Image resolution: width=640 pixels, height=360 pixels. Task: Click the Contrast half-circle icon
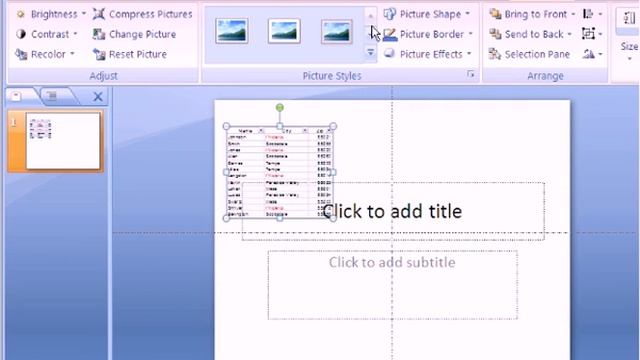click(x=21, y=34)
